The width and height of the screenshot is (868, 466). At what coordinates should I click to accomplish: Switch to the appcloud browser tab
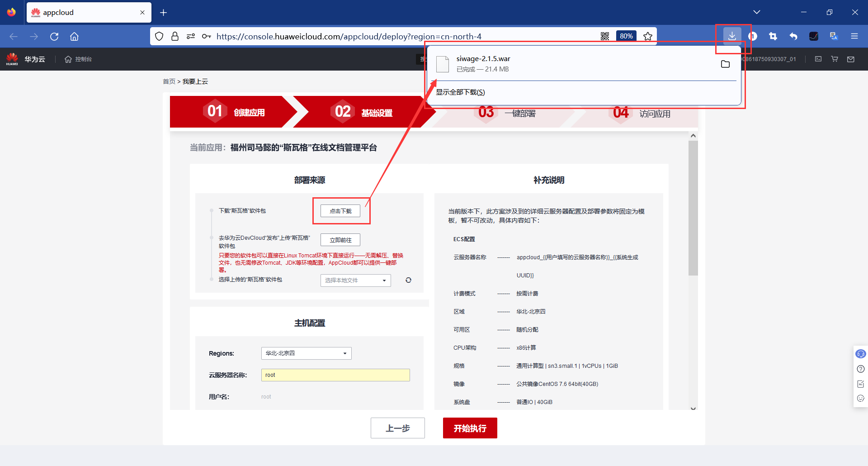coord(81,12)
